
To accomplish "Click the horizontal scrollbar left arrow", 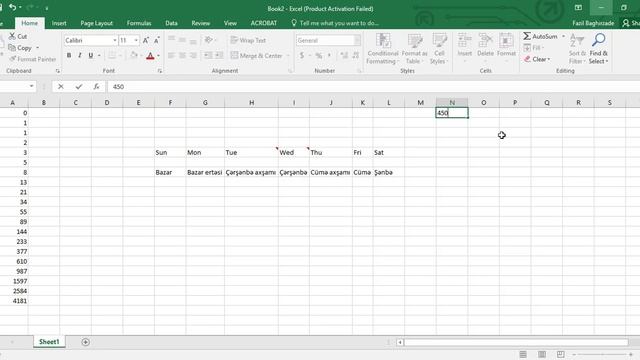I will pyautogui.click(x=400, y=342).
